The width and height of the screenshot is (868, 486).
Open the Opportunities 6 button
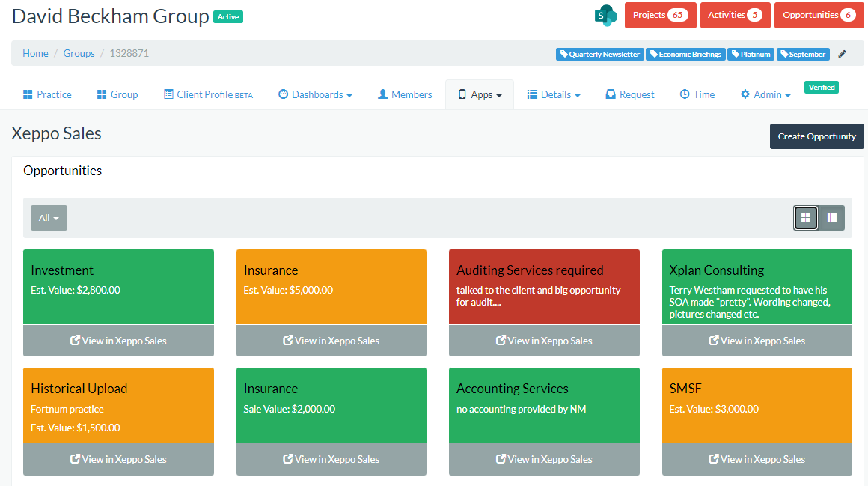click(x=819, y=16)
